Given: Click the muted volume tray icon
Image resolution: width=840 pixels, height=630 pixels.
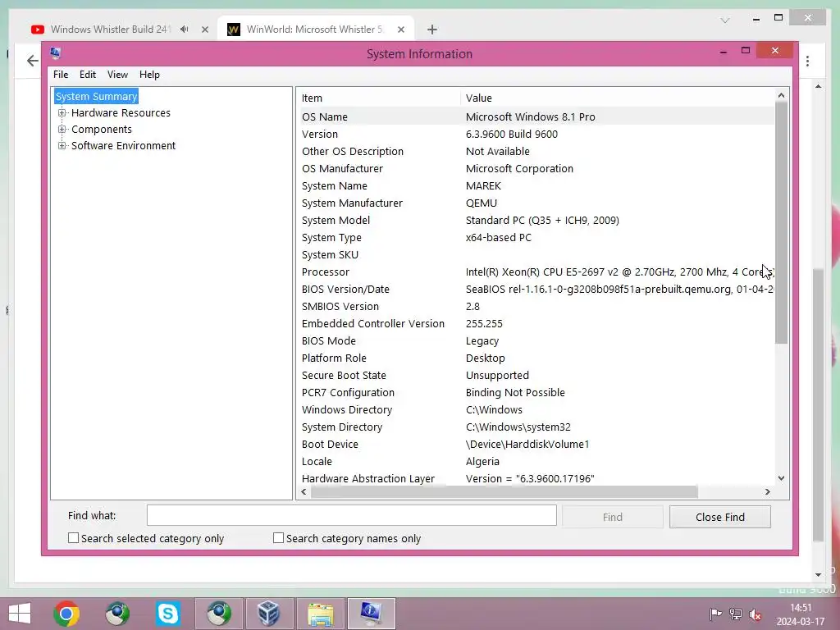Looking at the screenshot, I should point(756,614).
